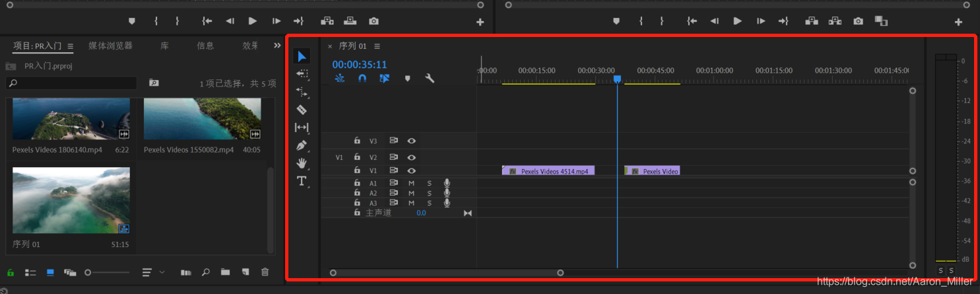980x294 pixels.
Task: Select the Track Select Forward tool
Action: [x=302, y=74]
